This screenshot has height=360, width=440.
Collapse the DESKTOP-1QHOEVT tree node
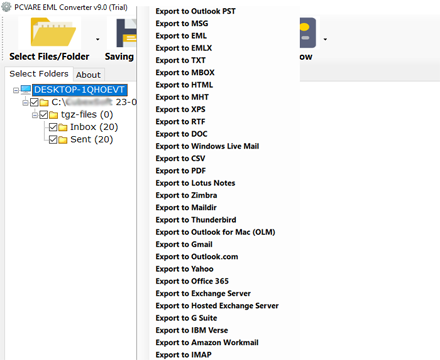16,90
